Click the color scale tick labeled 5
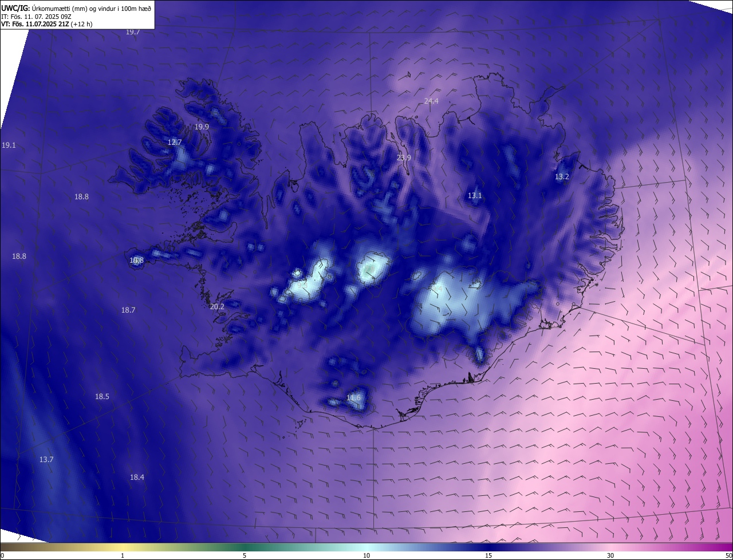Viewport: 733px width, 560px height. coord(245,556)
